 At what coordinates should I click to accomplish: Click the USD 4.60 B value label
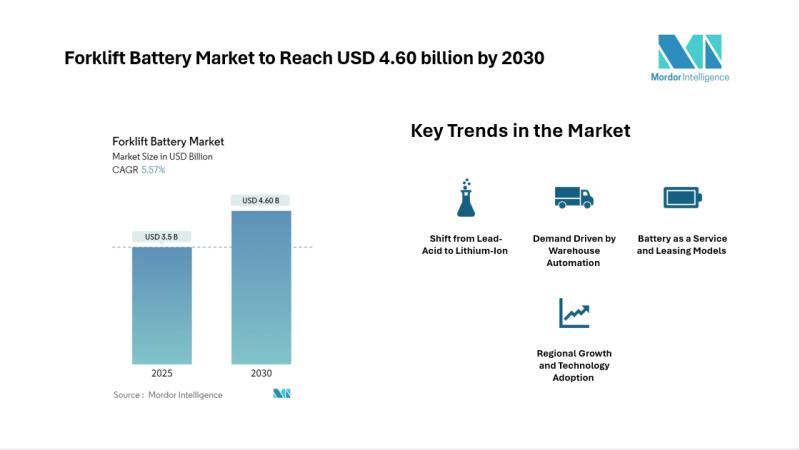[x=261, y=201]
